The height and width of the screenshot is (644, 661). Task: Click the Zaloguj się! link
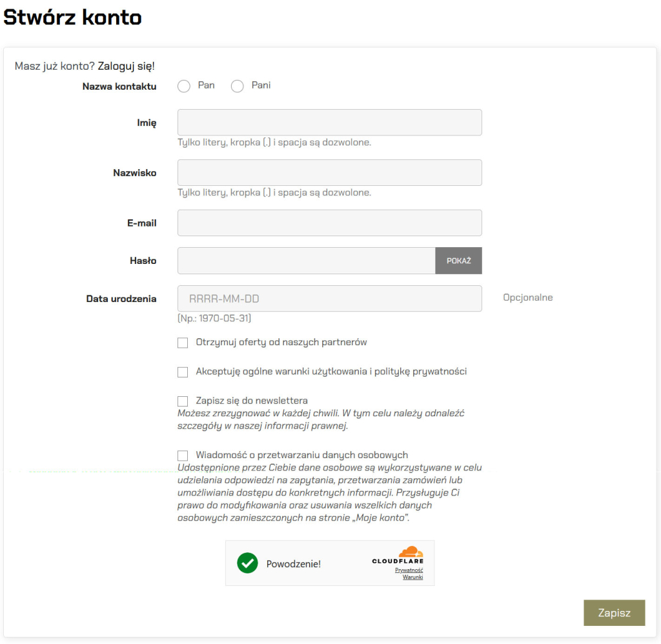(127, 66)
